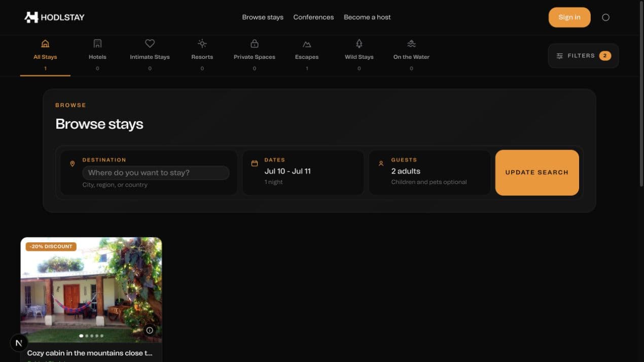Select the All Stays category tab
Screen dimensions: 644x362
pos(45,56)
